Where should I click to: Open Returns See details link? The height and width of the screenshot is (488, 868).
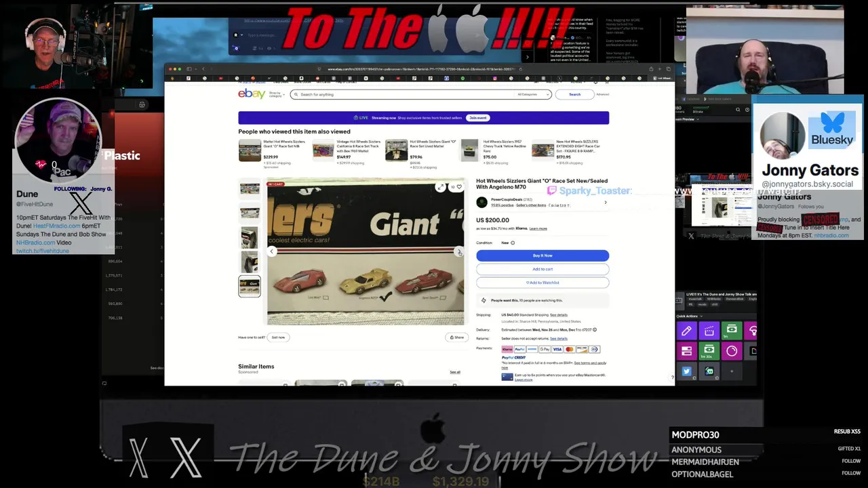click(x=559, y=338)
